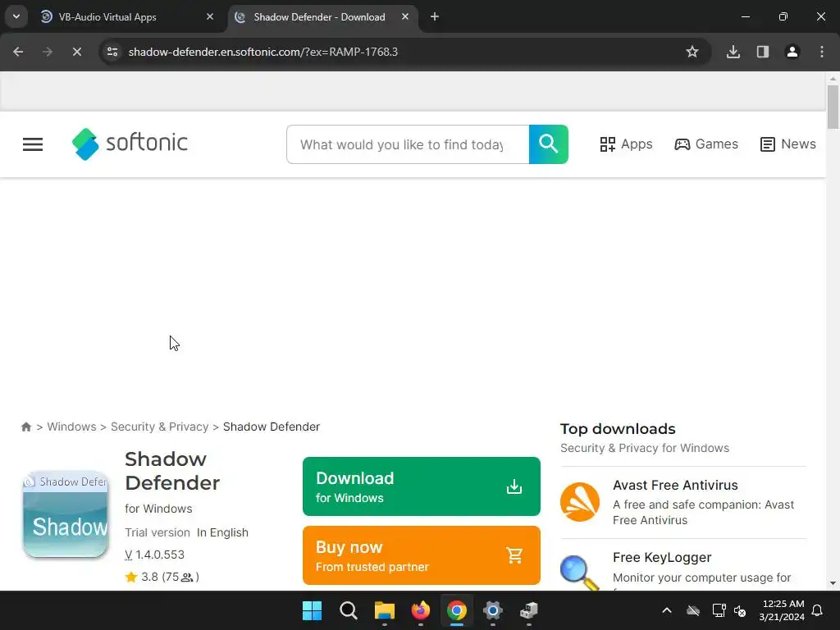Click the 3.8 star rating
Viewport: 840px width, 630px height.
[162, 577]
